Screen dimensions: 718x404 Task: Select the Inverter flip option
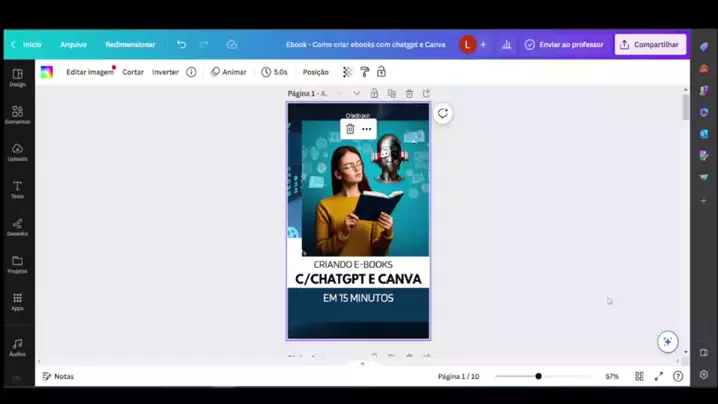click(165, 72)
